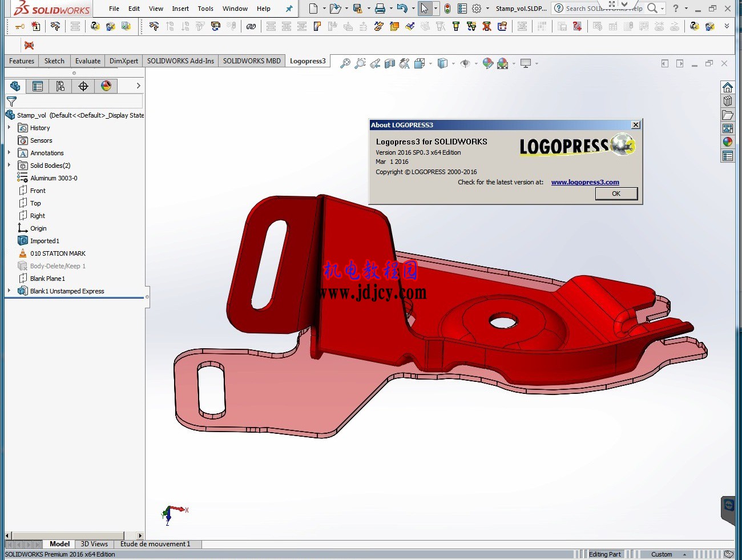Activate the Select cursor tool
The height and width of the screenshot is (560, 742).
pos(424,9)
